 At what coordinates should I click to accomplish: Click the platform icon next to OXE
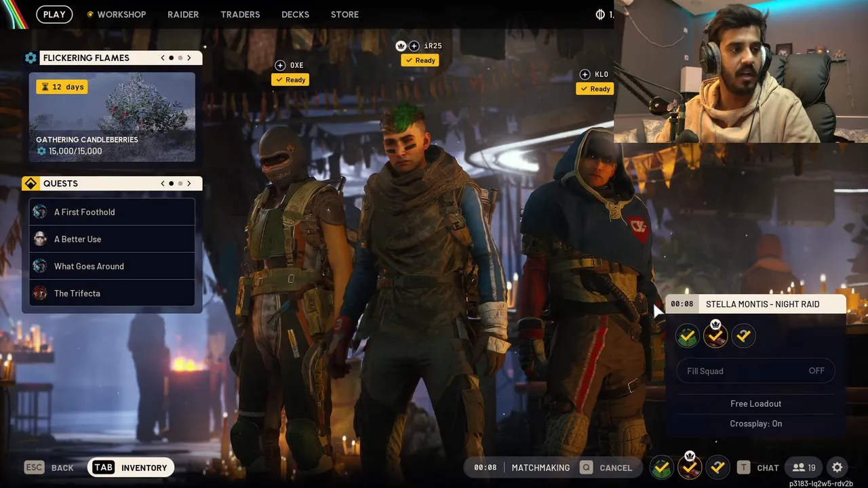click(x=280, y=65)
